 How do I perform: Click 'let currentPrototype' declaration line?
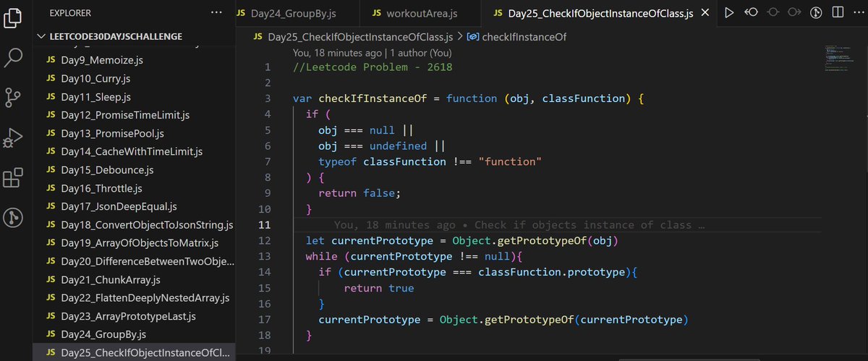click(x=463, y=240)
